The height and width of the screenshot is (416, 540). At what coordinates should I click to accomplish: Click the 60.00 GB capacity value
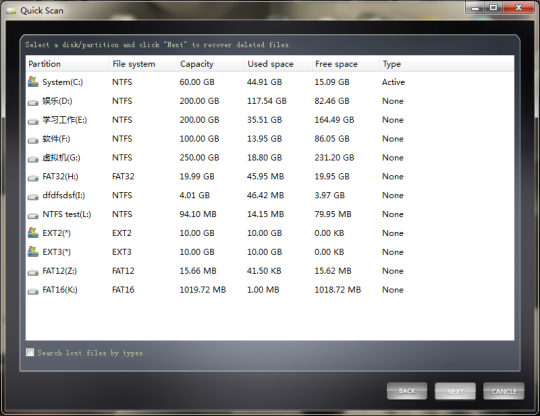pyautogui.click(x=197, y=82)
